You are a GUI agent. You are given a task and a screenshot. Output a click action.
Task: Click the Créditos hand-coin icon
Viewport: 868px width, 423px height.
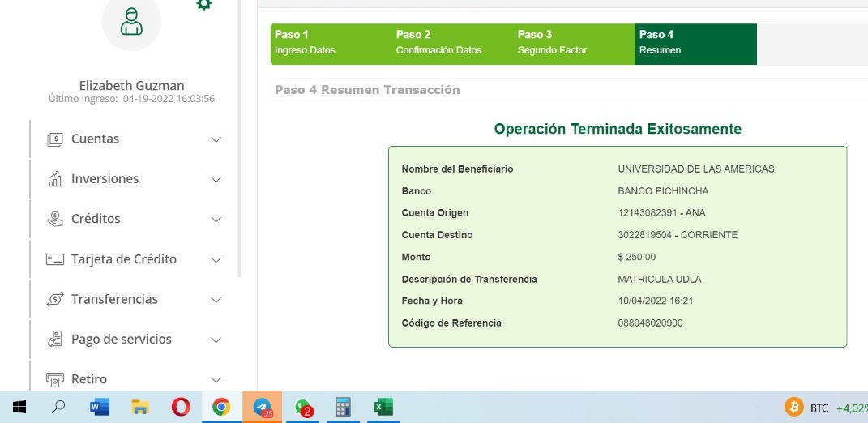coord(55,219)
